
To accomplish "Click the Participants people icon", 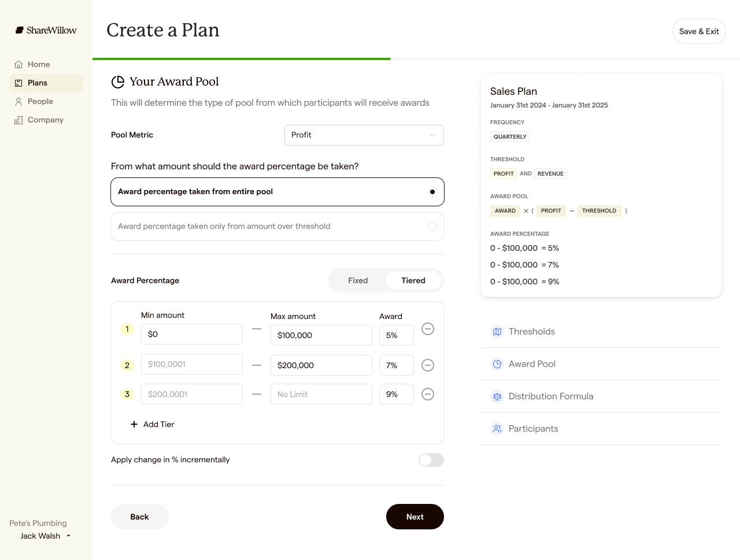I will click(x=497, y=429).
